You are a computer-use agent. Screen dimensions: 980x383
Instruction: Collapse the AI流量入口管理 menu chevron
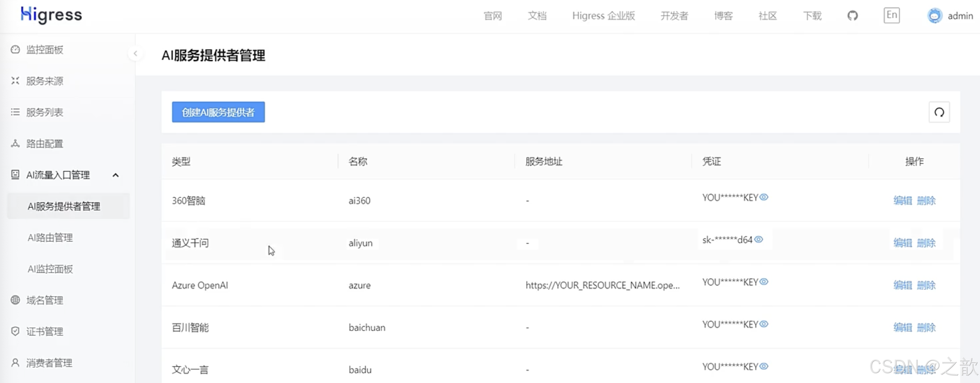(x=116, y=175)
